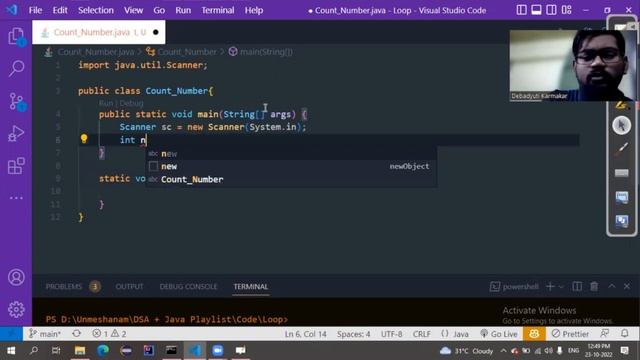
Task: Open the Source Control view
Action: (16, 101)
